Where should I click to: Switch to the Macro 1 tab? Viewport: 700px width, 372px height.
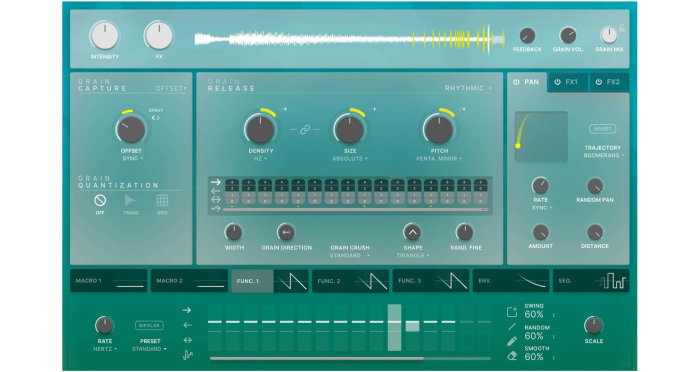(108, 281)
